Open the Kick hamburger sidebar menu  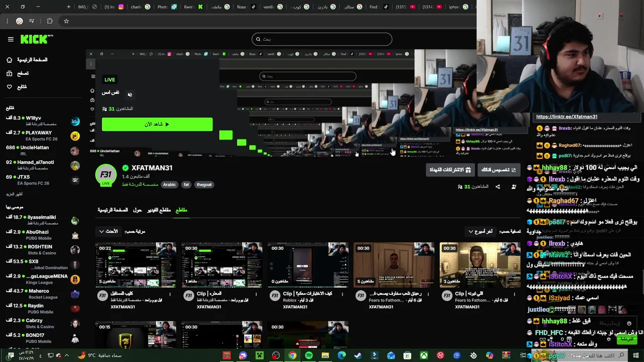point(11,39)
